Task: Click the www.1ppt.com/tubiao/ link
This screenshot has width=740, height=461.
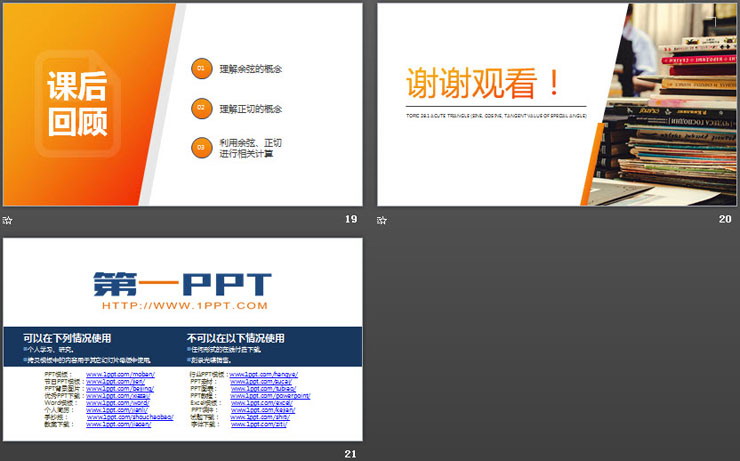Action: (x=263, y=388)
